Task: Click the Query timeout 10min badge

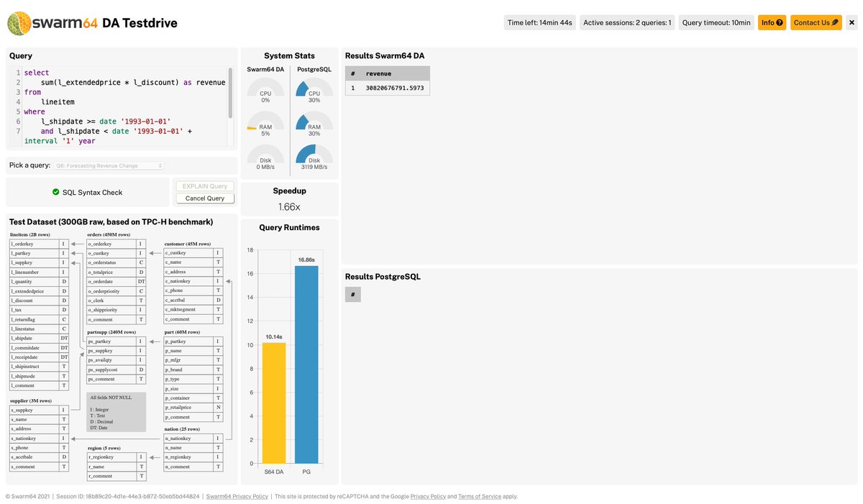Action: 716,22
